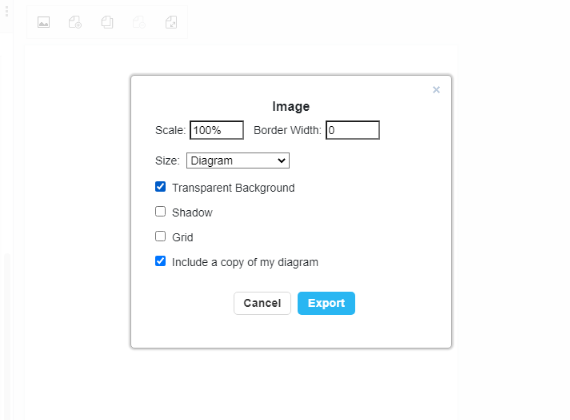570x420 pixels.
Task: Open the vertical dots menu handle
Action: (7, 12)
